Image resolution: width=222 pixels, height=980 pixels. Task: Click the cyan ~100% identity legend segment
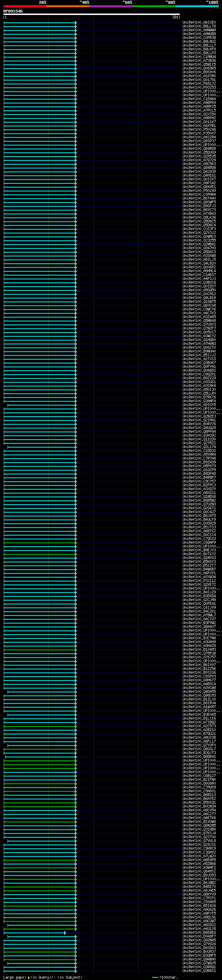[197, 6]
